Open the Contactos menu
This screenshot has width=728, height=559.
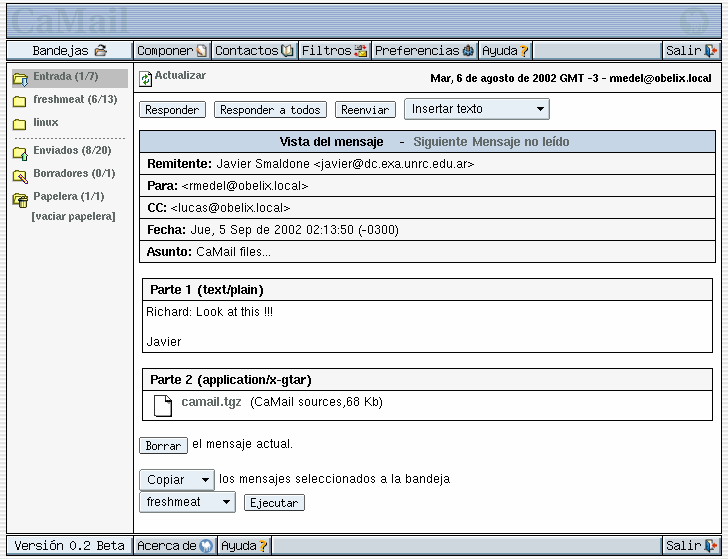pyautogui.click(x=253, y=50)
